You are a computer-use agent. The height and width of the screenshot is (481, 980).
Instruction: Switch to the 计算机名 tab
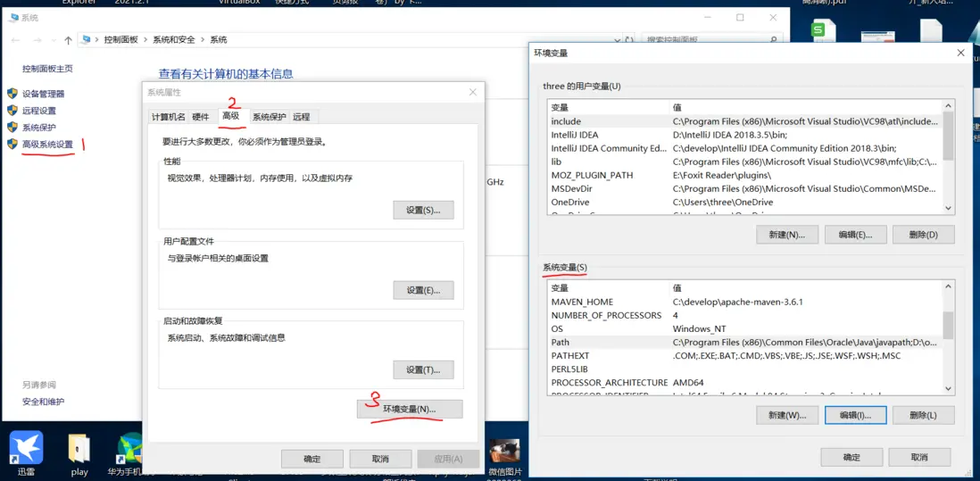168,117
